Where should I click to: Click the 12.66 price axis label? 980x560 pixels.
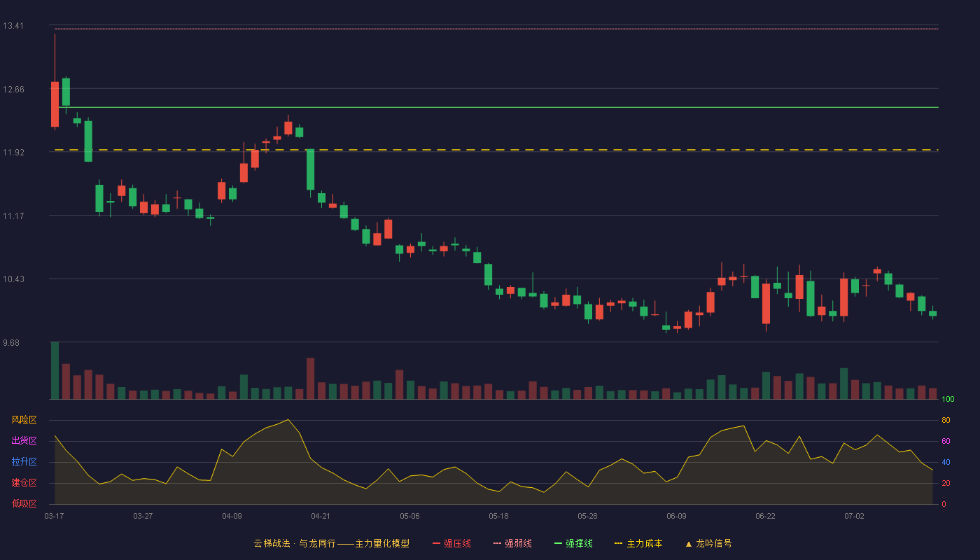(x=13, y=89)
